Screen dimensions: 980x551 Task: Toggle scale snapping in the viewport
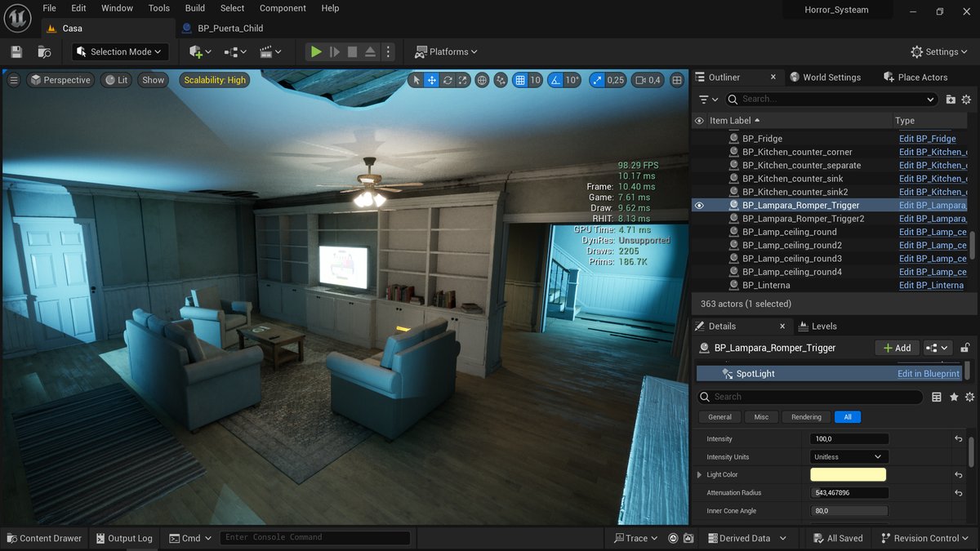[597, 80]
